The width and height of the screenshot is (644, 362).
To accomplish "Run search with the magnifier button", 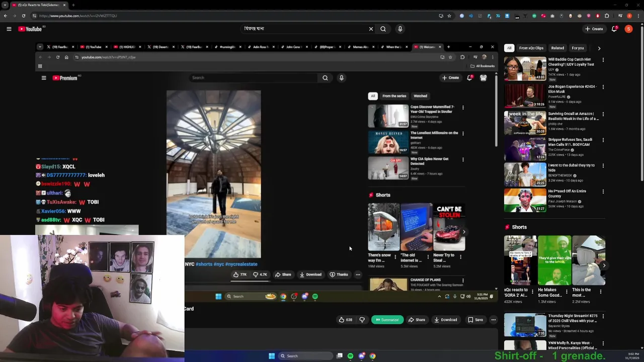I will coord(383,29).
